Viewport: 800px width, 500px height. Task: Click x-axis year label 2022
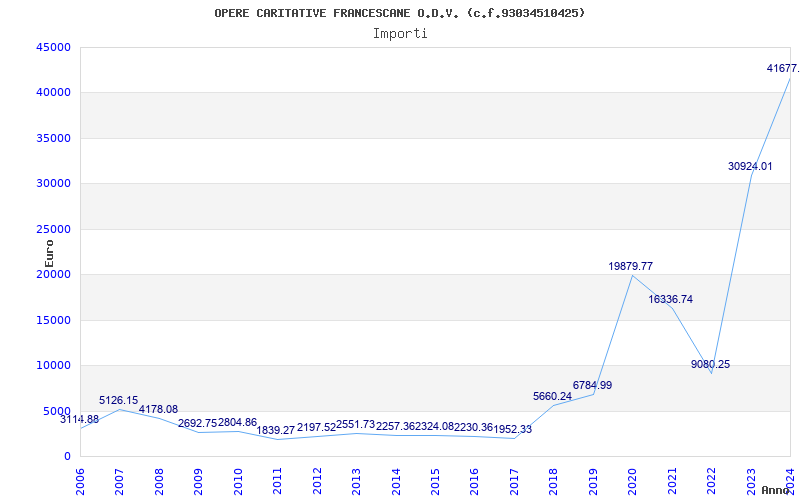[711, 483]
